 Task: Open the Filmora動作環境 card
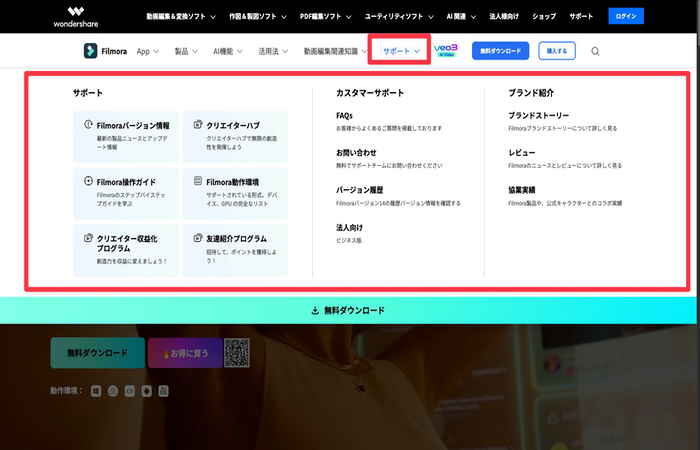235,193
